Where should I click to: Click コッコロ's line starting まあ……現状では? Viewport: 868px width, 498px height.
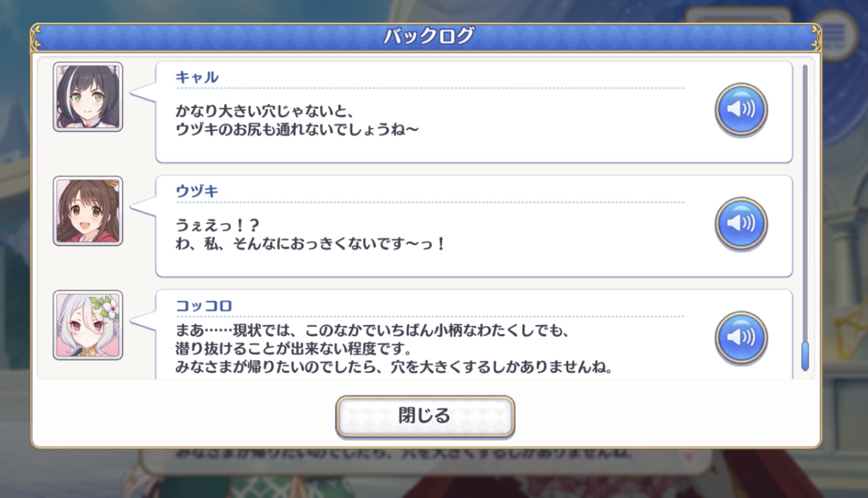(394, 349)
